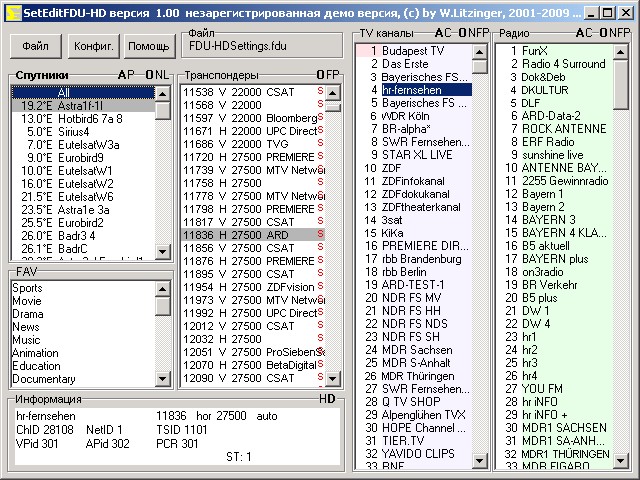640x480 pixels.
Task: Minimize the SetEditFDU-HD window
Action: pos(591,13)
